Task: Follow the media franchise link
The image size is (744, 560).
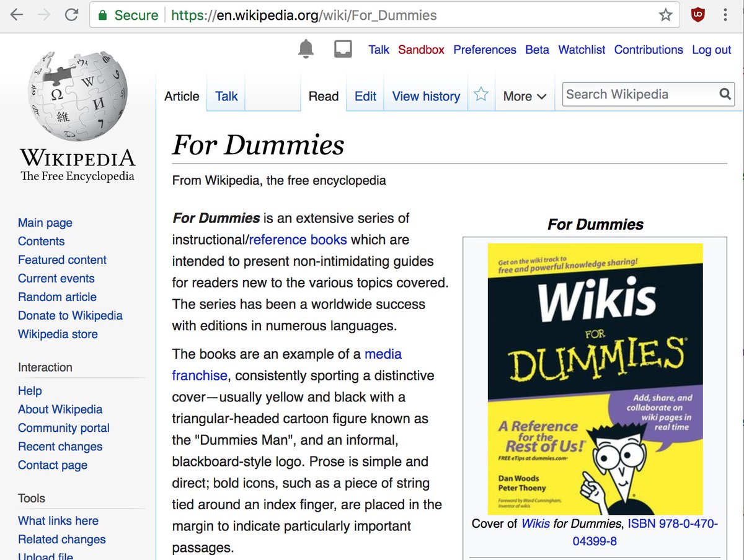Action: (x=287, y=365)
